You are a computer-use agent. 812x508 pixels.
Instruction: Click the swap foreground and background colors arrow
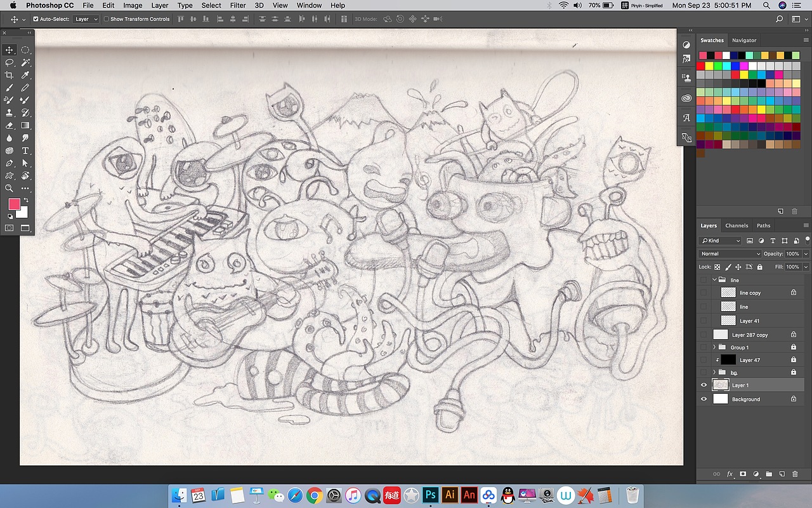[x=26, y=201]
